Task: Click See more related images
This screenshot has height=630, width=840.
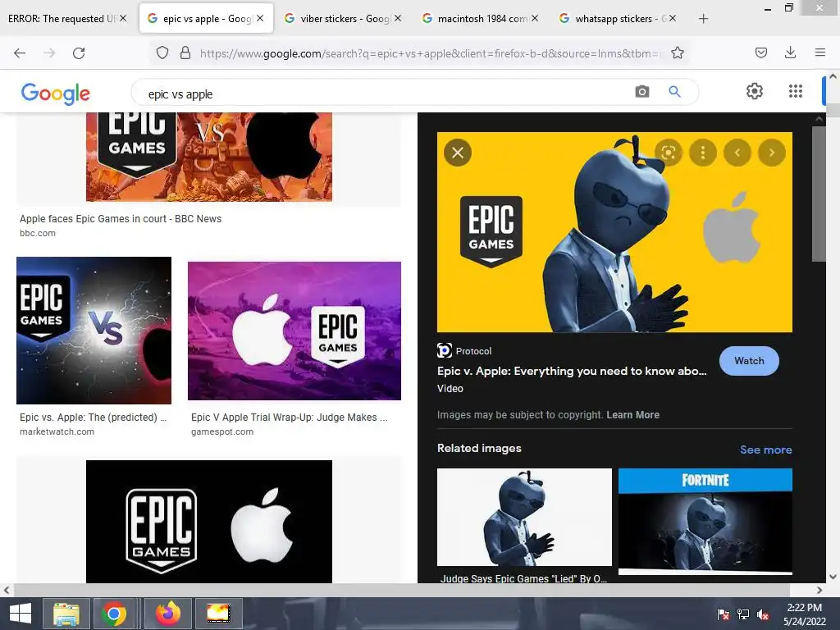Action: 765,450
